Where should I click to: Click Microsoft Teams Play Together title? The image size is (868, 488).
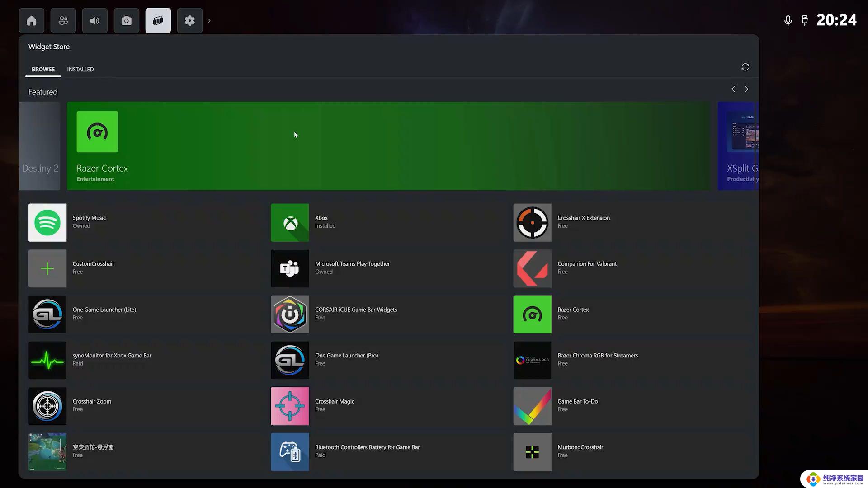pyautogui.click(x=352, y=263)
